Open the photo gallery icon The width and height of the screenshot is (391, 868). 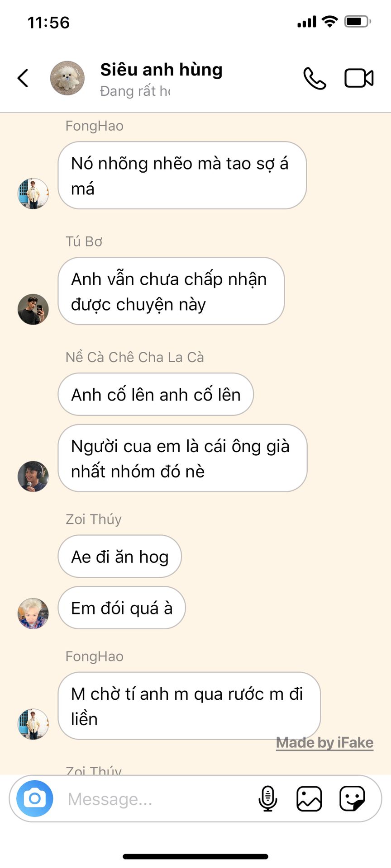click(309, 798)
